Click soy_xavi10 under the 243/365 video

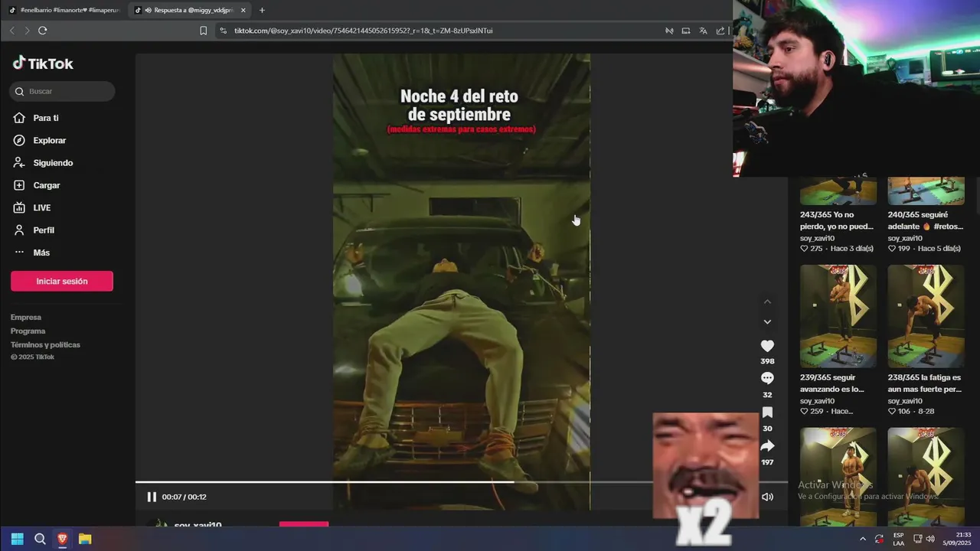pos(817,238)
